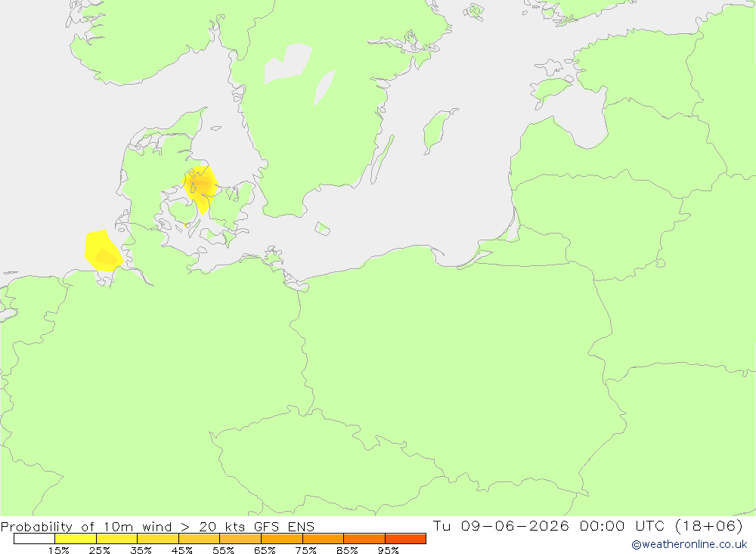
Task: Click the 'Probability of 10m wind > 20 kts GFS ENS' title
Action: click(x=158, y=527)
